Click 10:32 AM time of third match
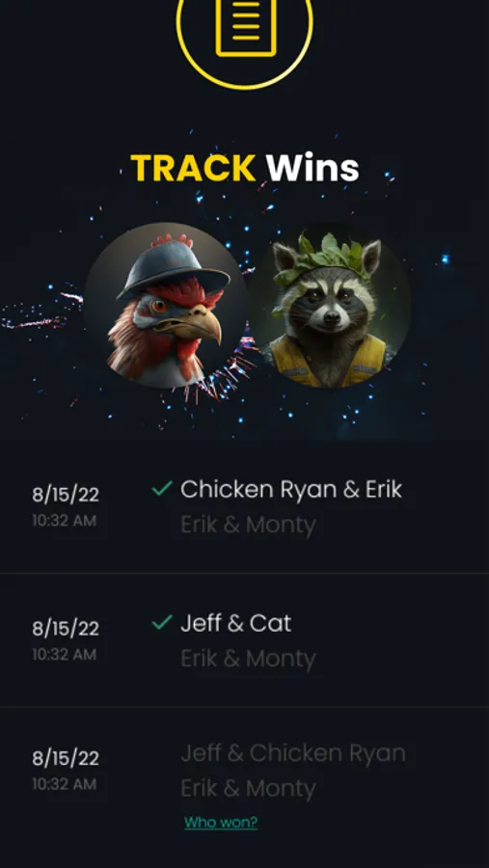This screenshot has height=868, width=489. tap(65, 784)
